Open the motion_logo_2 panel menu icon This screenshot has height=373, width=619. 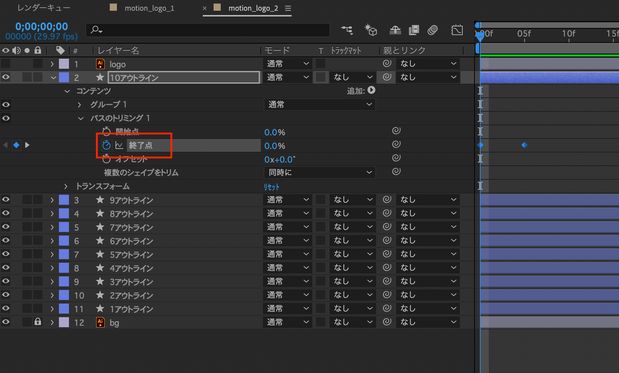coord(288,8)
